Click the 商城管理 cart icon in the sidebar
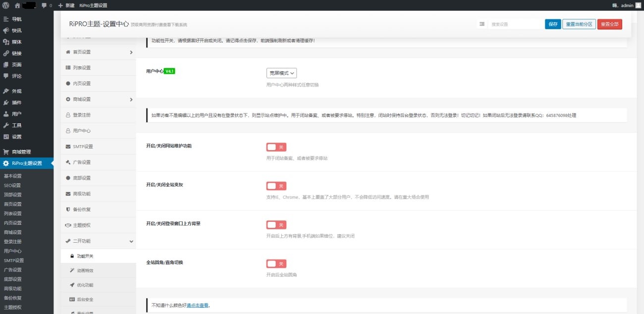Screen dimensions: 644x314 click(6, 152)
